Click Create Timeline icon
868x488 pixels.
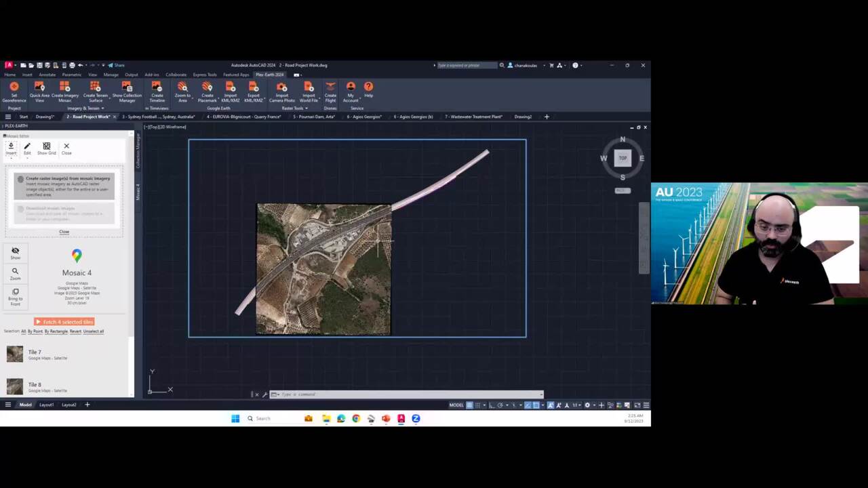coord(157,87)
